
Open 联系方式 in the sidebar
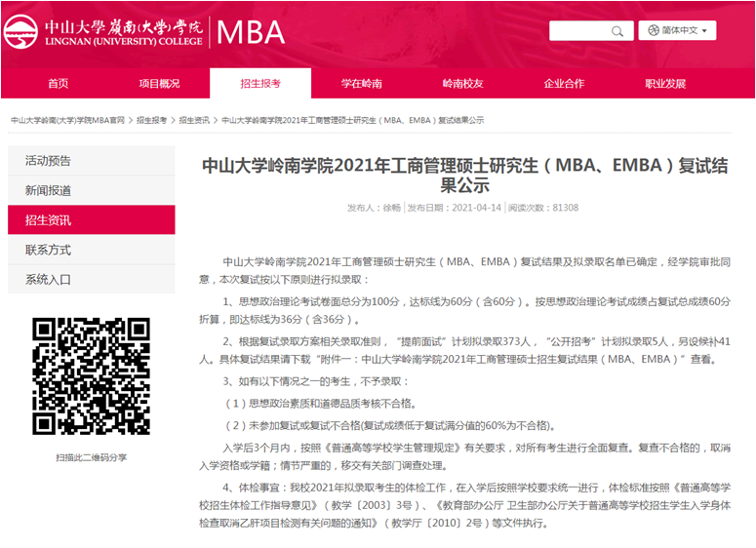[x=92, y=250]
